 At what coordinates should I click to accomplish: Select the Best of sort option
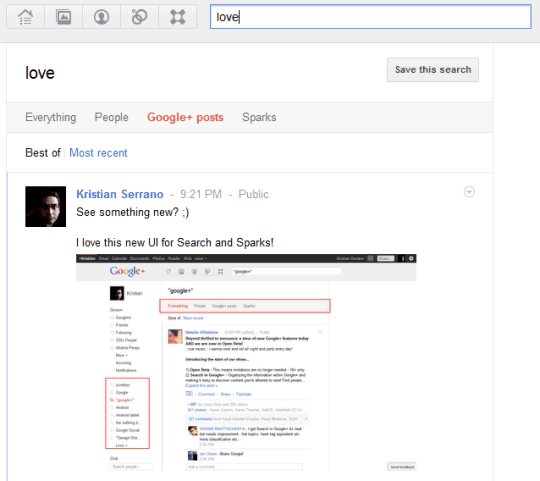[43, 153]
